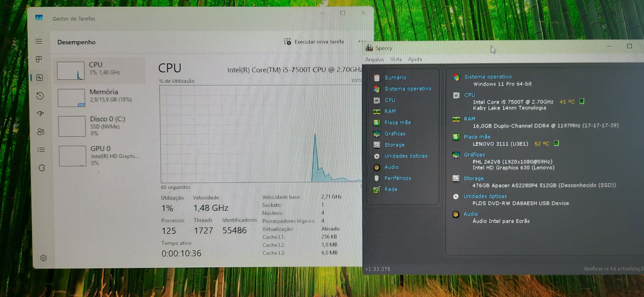644x297 pixels.
Task: Click Storage heading link in Speccy summary
Action: click(x=473, y=178)
